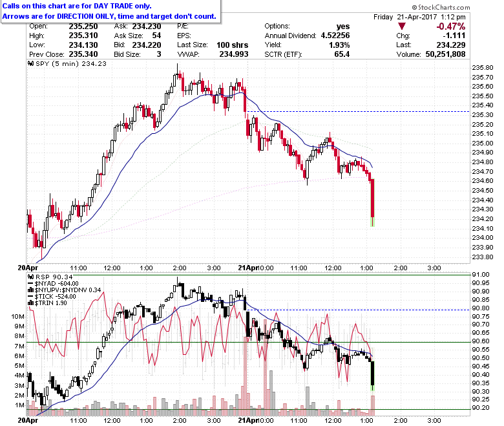
Task: Click the line icon next to $NYAD
Action: (x=30, y=284)
